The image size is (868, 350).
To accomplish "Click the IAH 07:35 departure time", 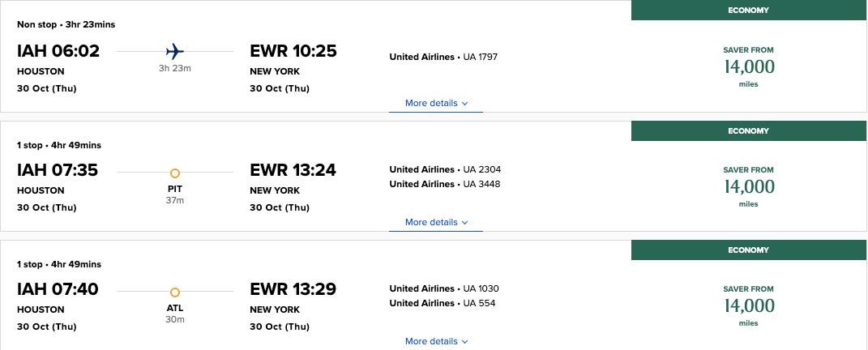I will 58,170.
